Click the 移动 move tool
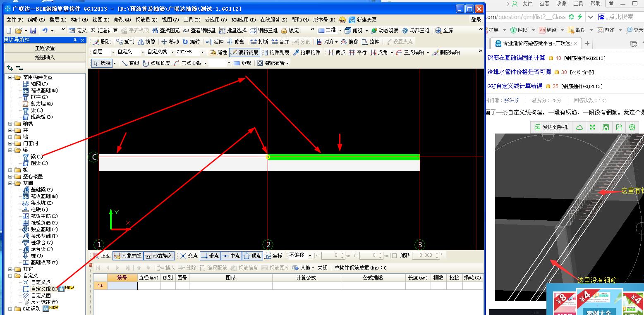The height and width of the screenshot is (315, 644). tap(170, 42)
